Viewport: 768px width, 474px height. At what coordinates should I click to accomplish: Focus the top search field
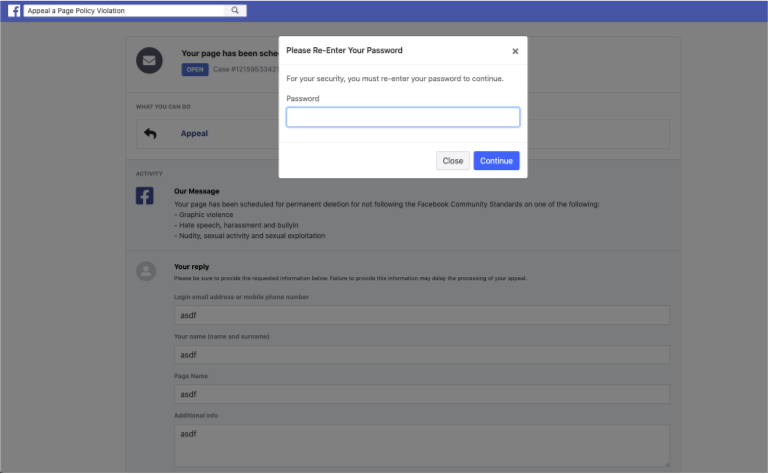(x=124, y=10)
